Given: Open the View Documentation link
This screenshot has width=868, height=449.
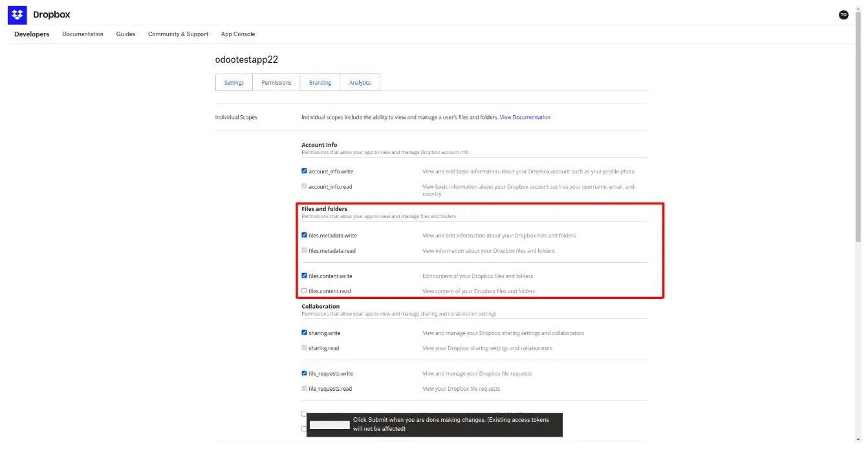Looking at the screenshot, I should 525,116.
